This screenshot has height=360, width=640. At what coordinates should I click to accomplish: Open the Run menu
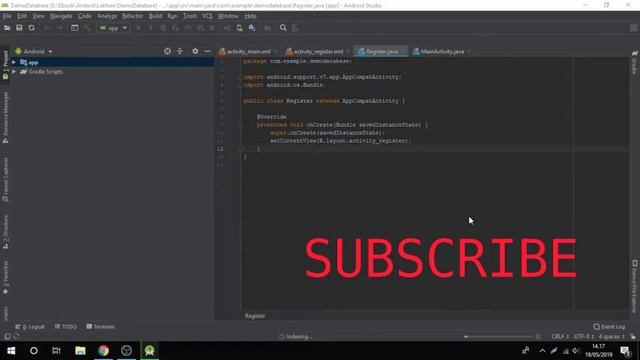click(x=172, y=16)
